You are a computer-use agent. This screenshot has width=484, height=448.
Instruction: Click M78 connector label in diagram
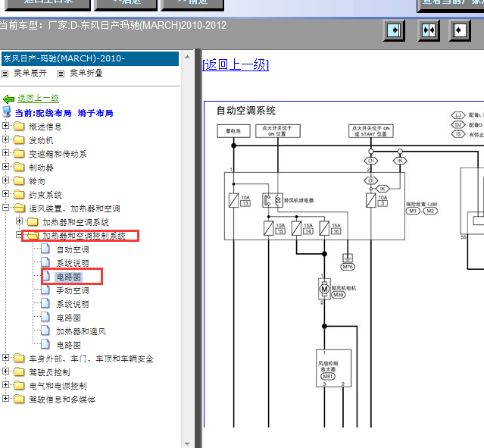(x=348, y=267)
